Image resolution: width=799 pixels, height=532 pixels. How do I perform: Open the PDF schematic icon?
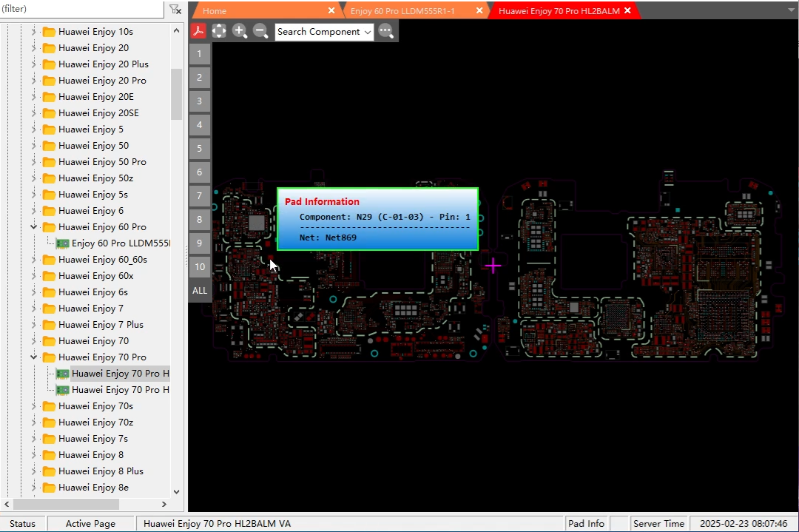198,31
